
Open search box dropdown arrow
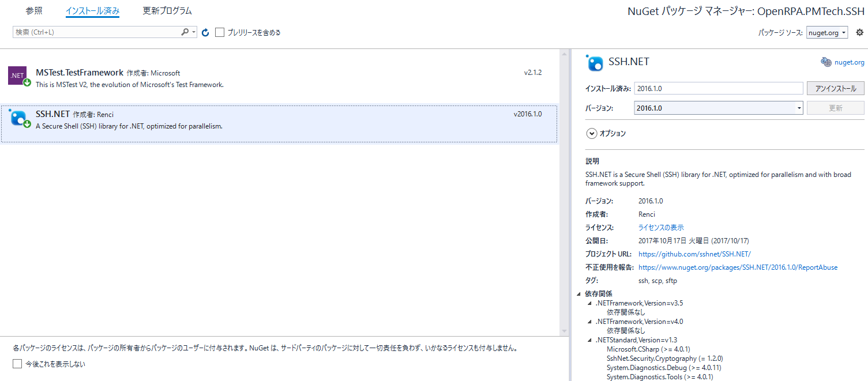coord(194,32)
